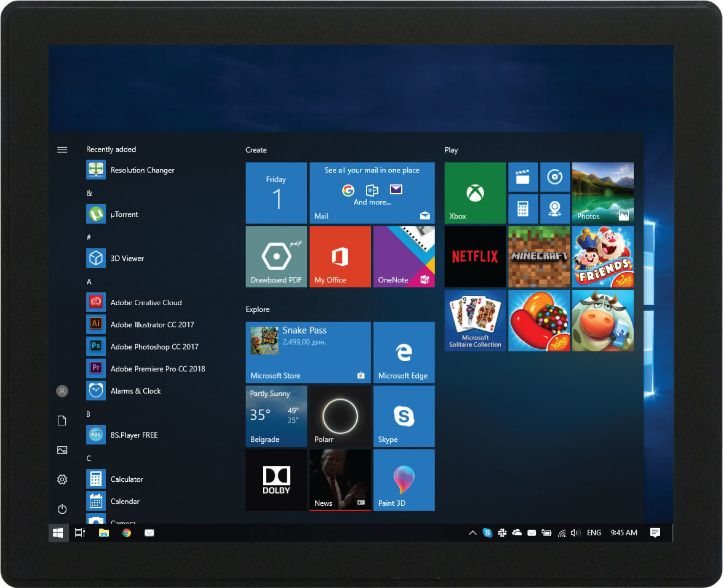The width and height of the screenshot is (723, 588).
Task: Open the small Calculator tile
Action: point(523,209)
